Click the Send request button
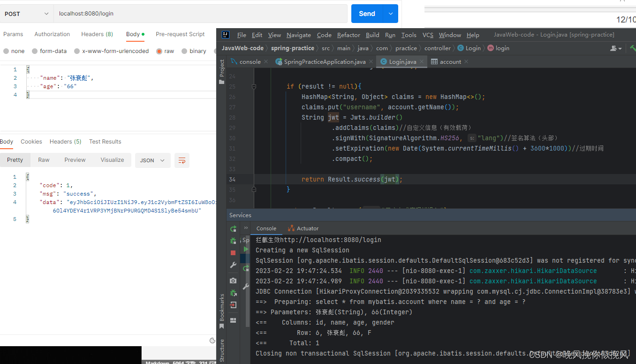This screenshot has height=364, width=636. pos(367,14)
